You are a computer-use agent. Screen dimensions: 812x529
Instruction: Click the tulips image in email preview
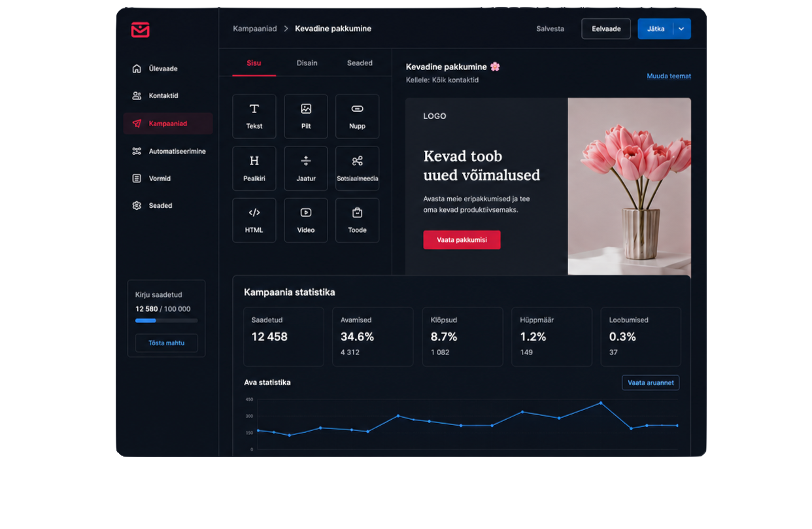point(629,186)
